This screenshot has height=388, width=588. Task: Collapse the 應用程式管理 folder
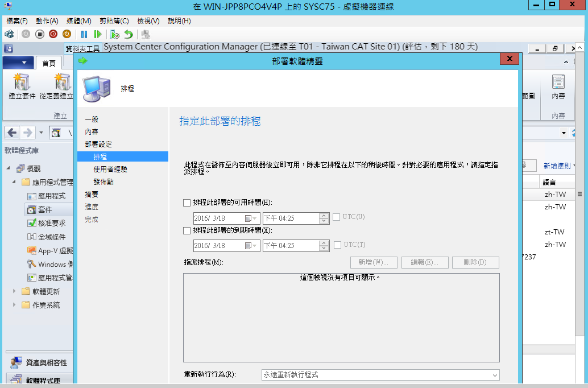pyautogui.click(x=14, y=181)
